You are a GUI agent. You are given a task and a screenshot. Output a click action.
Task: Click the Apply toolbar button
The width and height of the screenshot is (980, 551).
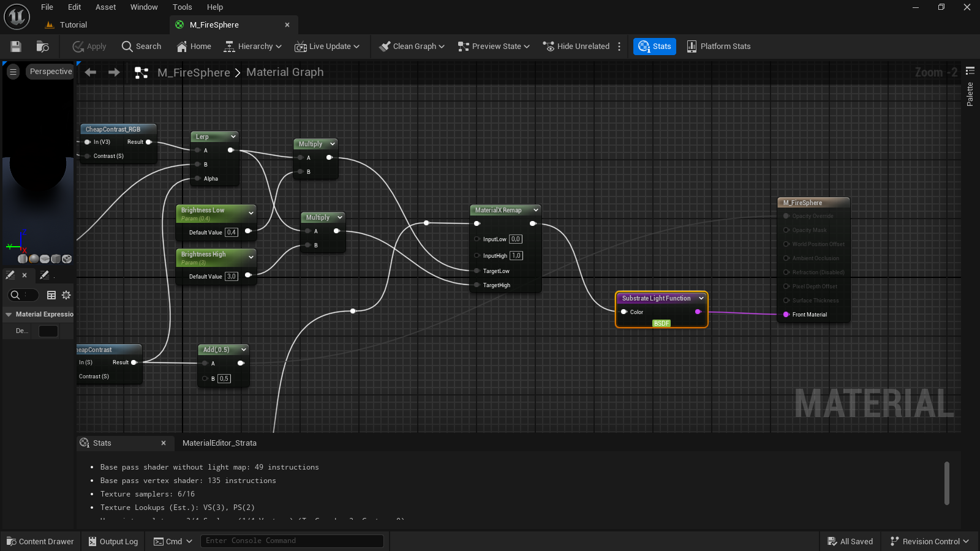click(x=89, y=47)
